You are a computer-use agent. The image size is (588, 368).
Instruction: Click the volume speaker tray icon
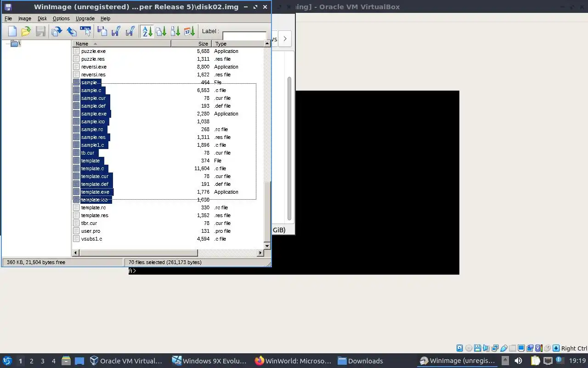518,361
